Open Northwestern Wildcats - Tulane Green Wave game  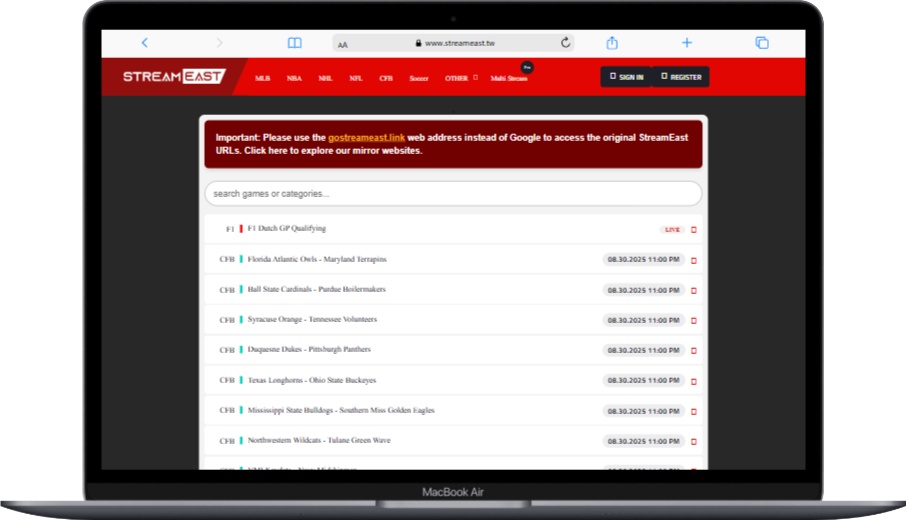click(x=319, y=440)
